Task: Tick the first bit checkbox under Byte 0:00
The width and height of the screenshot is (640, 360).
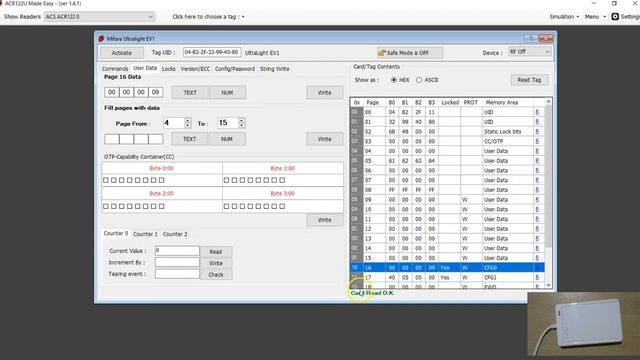Action: [106, 180]
